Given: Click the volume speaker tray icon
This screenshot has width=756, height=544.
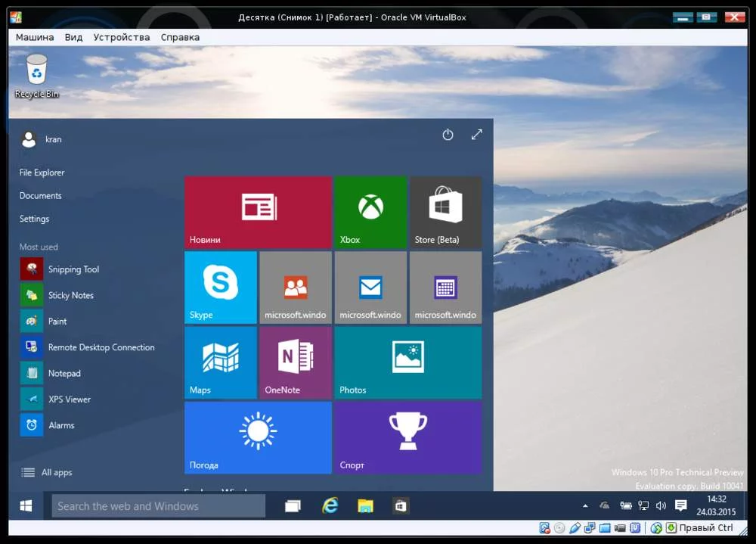Looking at the screenshot, I should coord(661,505).
